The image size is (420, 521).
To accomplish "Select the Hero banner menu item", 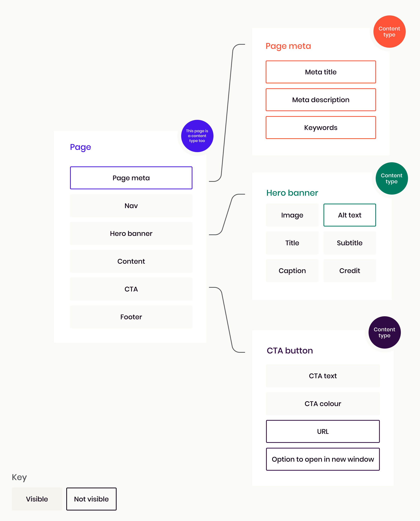I will click(x=130, y=234).
